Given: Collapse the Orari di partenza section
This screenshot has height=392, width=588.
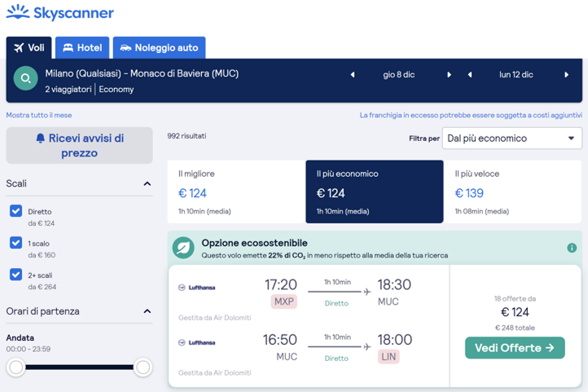Looking at the screenshot, I should (147, 311).
